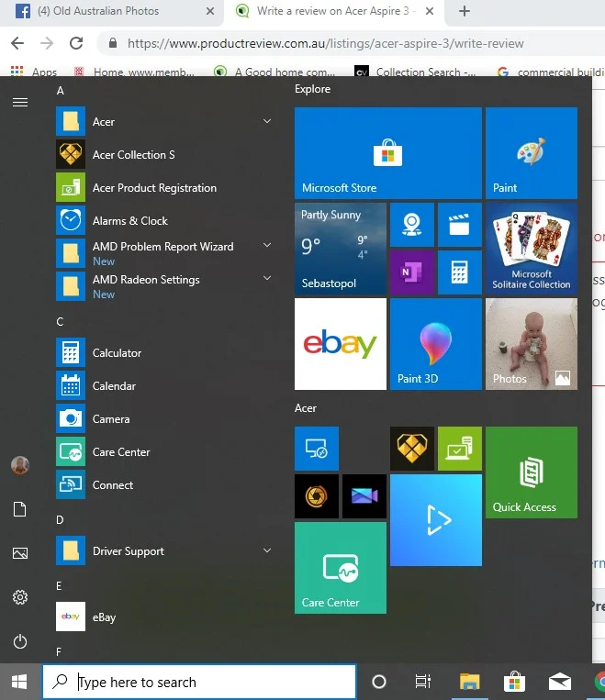Open A Good home com... bookmark
Image resolution: width=605 pixels, height=700 pixels.
[274, 72]
